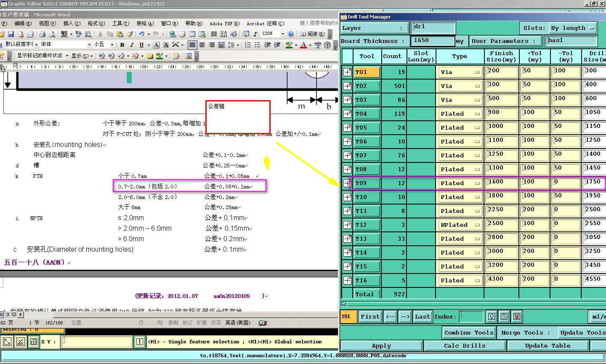Viewport: 606px width, 364px height.
Task: Click the Columns icon in Word toolbar
Action: 214,34
